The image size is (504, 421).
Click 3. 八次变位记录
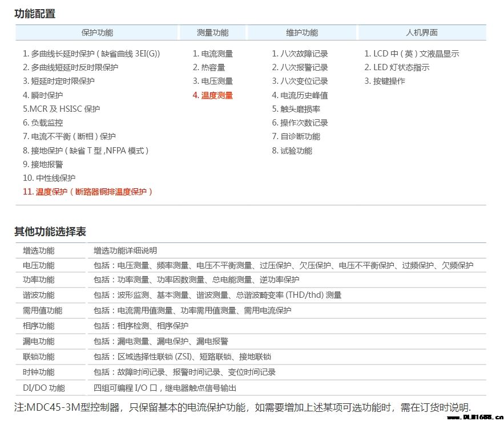300,81
